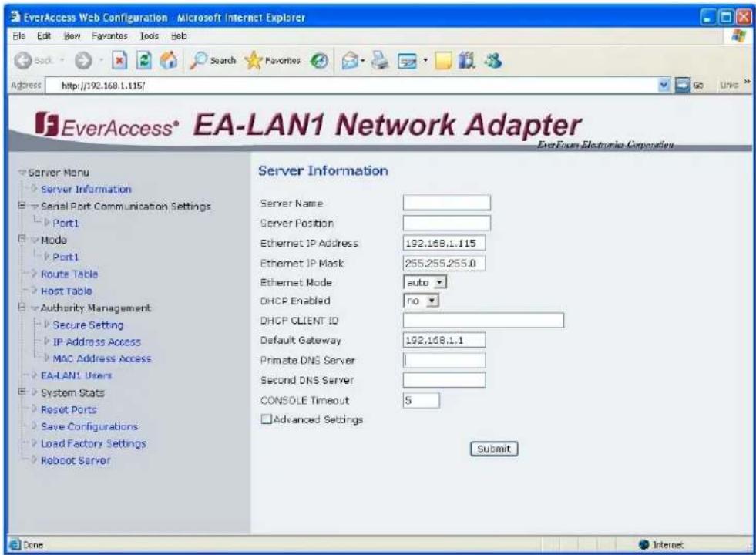Open the Secure Setting link
The height and width of the screenshot is (555, 756).
88,325
